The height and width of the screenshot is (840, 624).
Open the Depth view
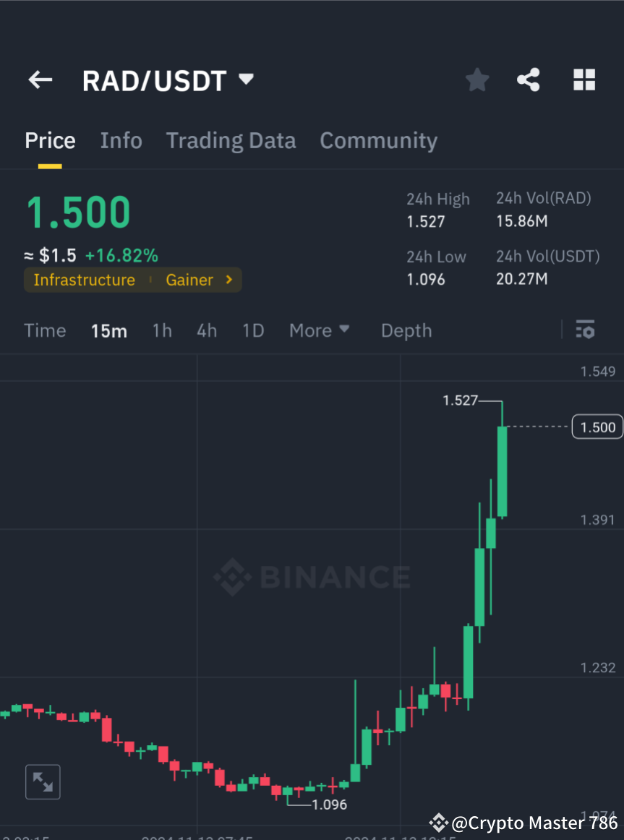point(406,330)
